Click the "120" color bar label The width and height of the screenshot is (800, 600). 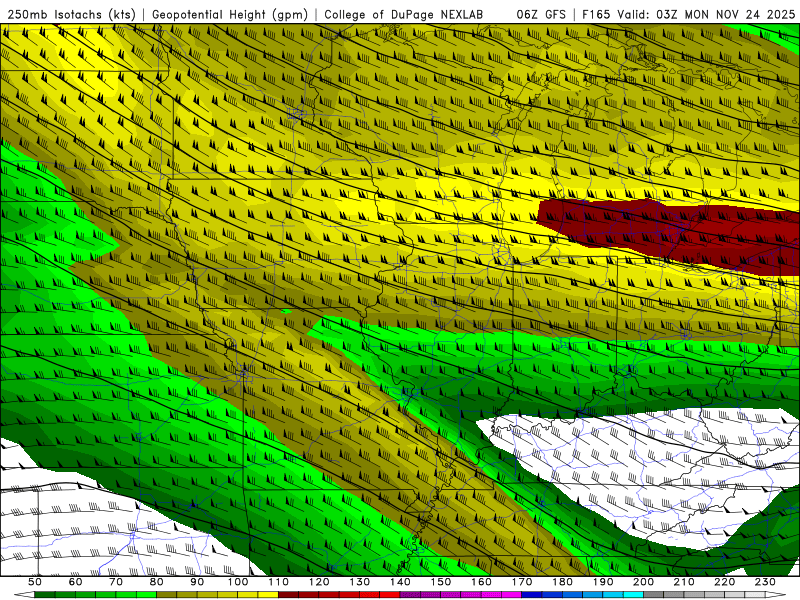click(319, 582)
